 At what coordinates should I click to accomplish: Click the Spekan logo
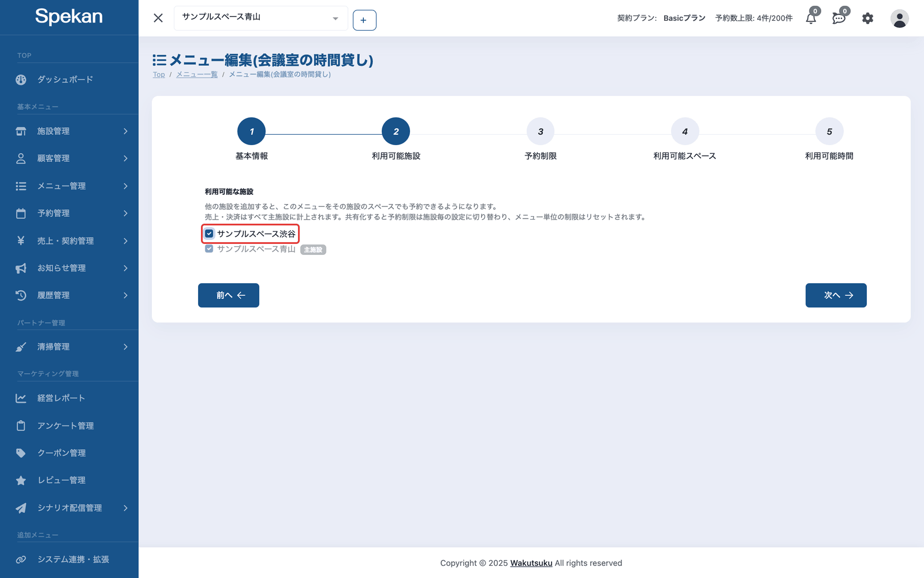click(x=69, y=16)
